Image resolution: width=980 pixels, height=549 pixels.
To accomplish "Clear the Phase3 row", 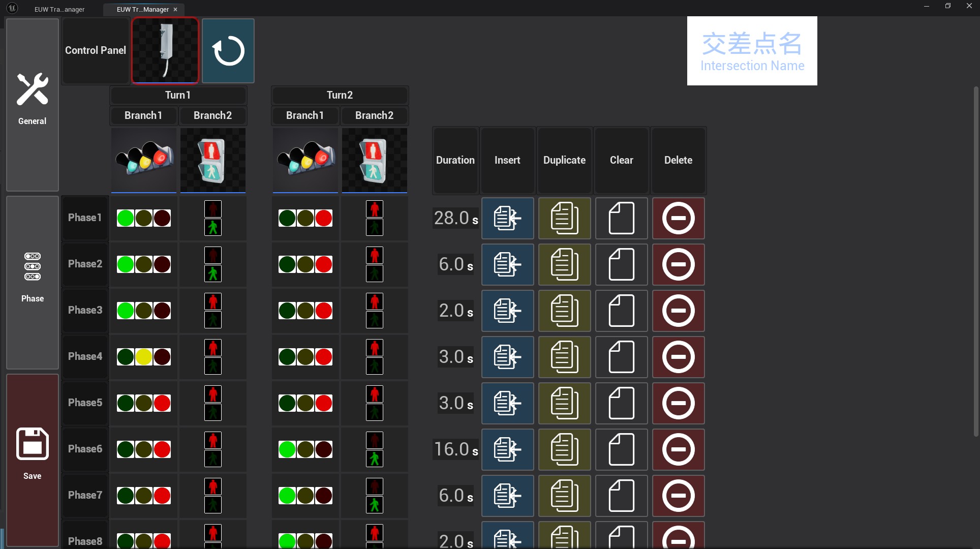I will coord(621,311).
